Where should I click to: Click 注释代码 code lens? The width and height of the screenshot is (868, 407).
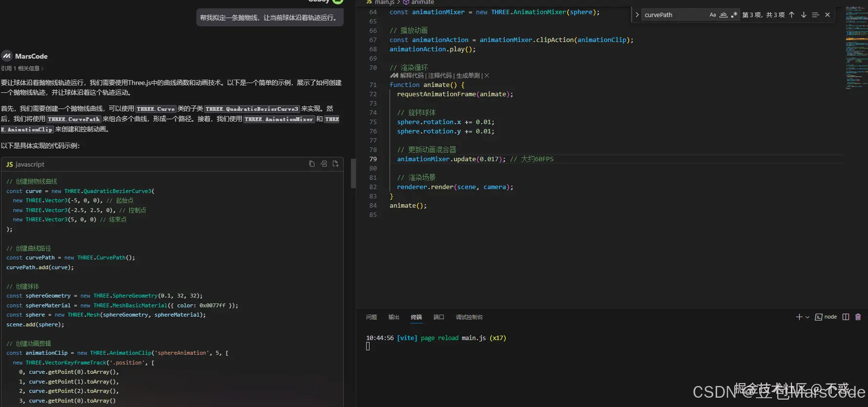click(440, 76)
